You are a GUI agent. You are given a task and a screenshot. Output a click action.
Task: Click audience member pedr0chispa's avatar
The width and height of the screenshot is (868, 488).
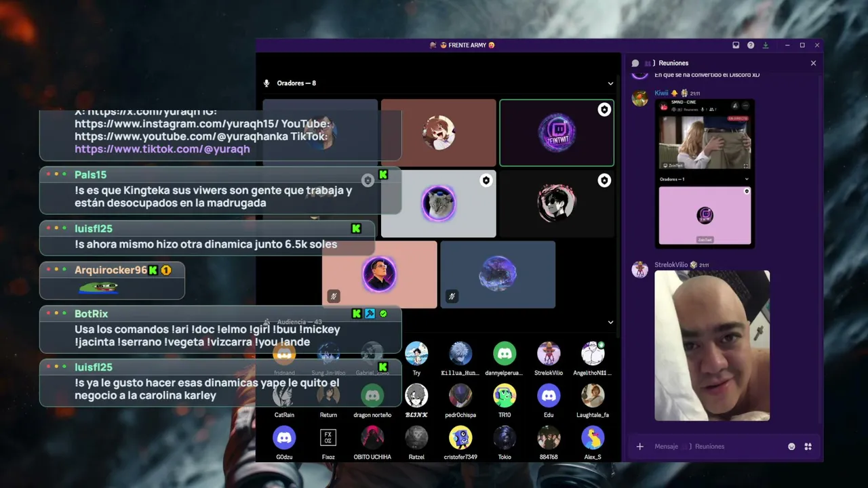pyautogui.click(x=460, y=395)
